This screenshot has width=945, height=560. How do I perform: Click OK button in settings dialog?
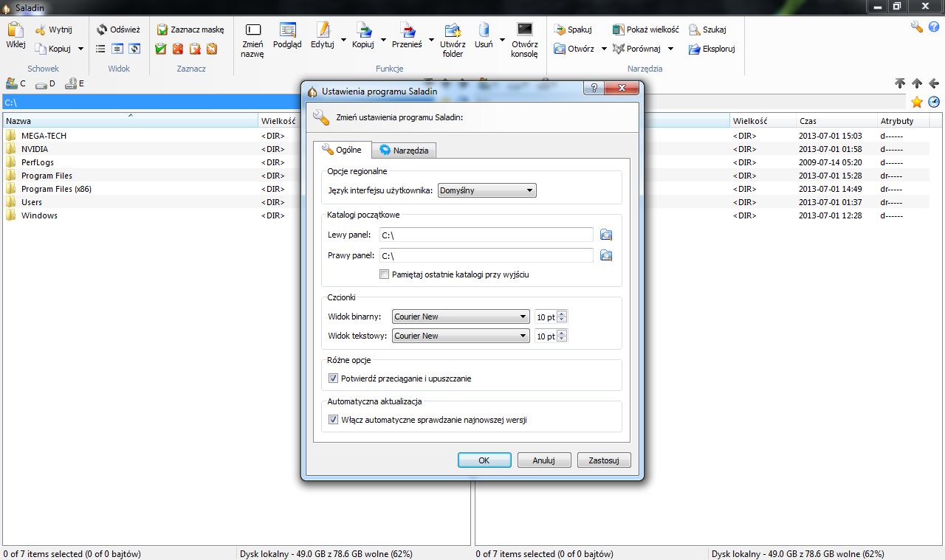[x=484, y=460]
